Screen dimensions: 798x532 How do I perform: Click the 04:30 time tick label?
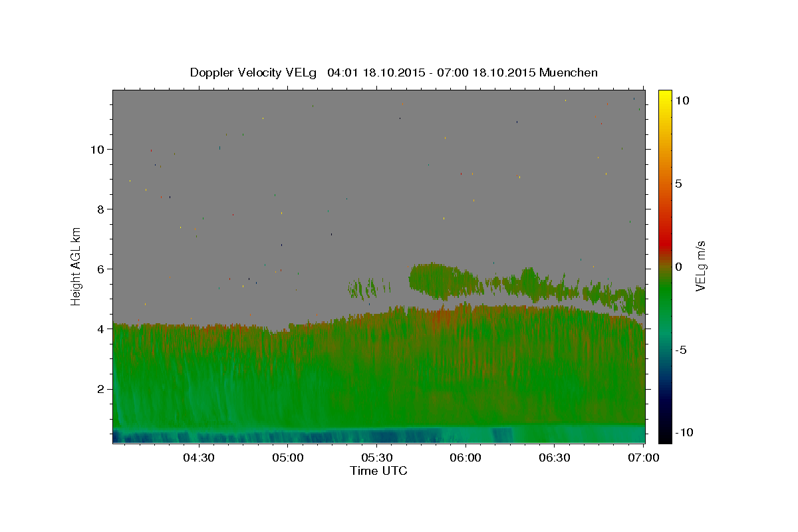[x=198, y=458]
